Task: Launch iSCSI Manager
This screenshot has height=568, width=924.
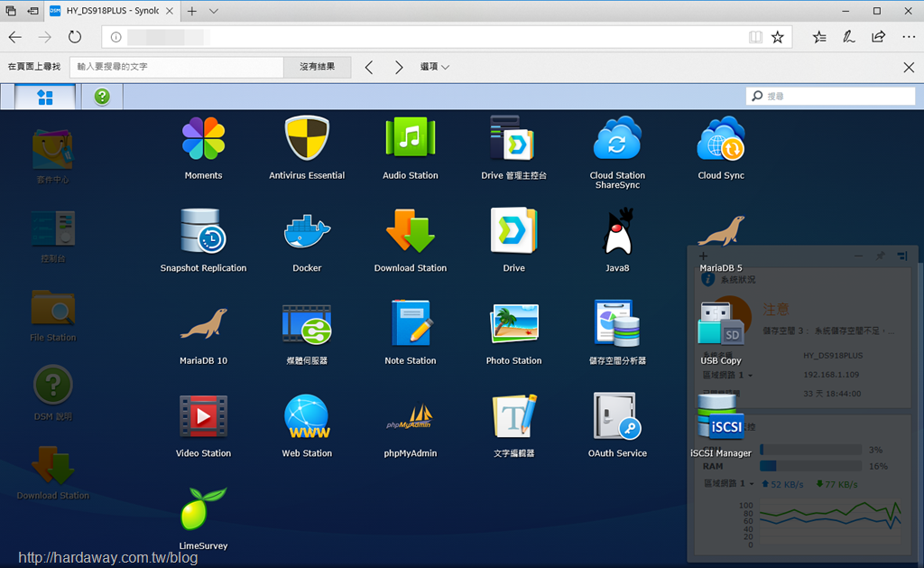Action: click(721, 416)
